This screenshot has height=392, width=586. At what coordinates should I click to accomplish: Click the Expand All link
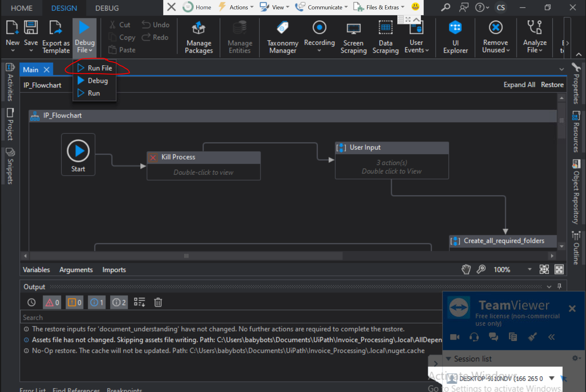(x=519, y=85)
